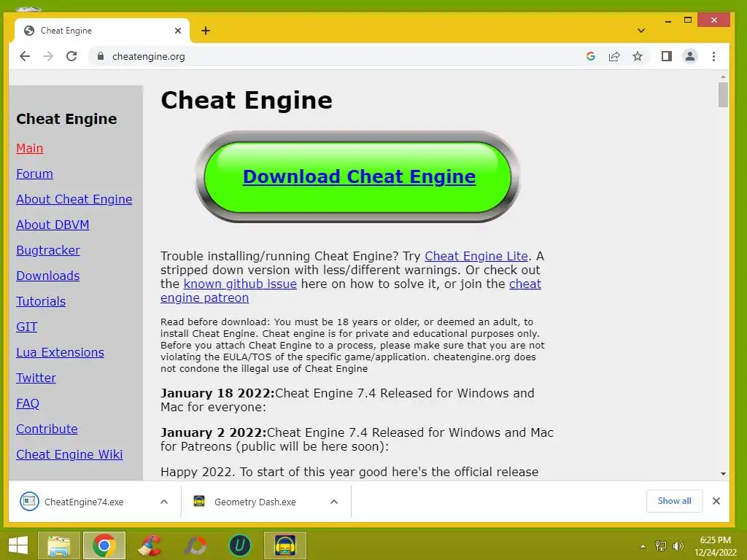This screenshot has width=747, height=560.
Task: Open the tab search chevron
Action: coord(641,31)
